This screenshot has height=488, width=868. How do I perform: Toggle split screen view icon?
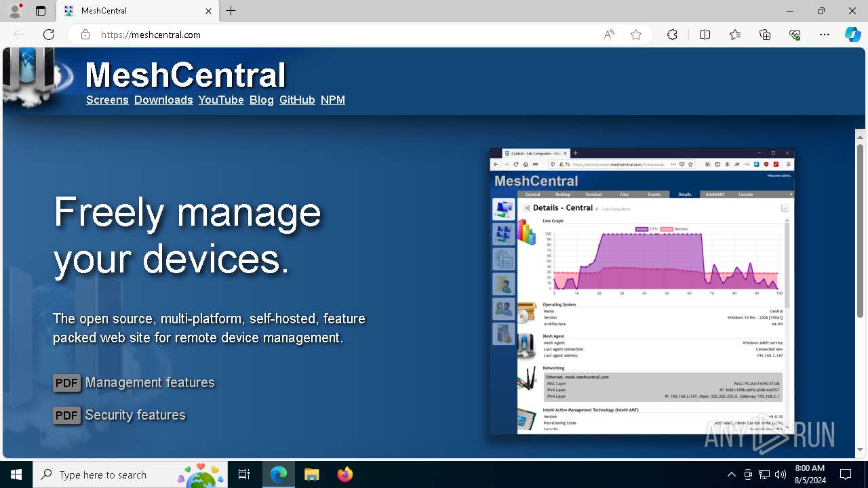click(x=705, y=35)
